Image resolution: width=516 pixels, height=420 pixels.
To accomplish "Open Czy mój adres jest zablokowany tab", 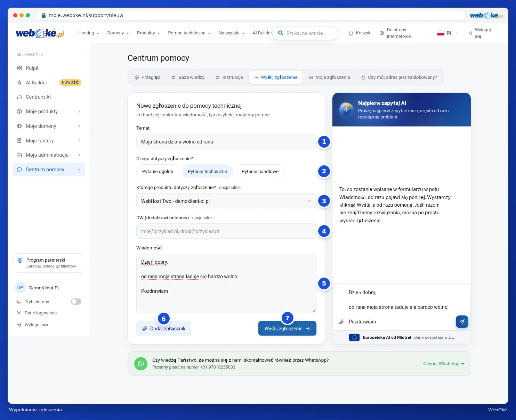I will tap(399, 77).
